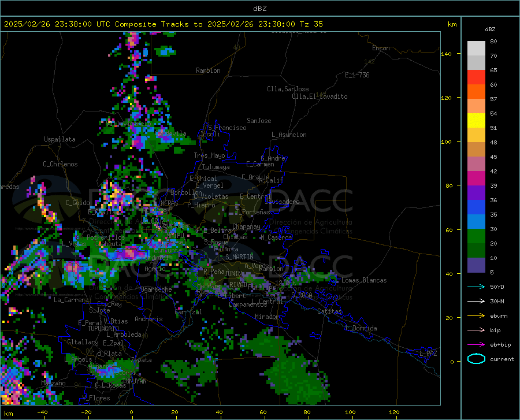Click the Clla.SanJose label
This screenshot has height=420, width=520.
[x=288, y=89]
